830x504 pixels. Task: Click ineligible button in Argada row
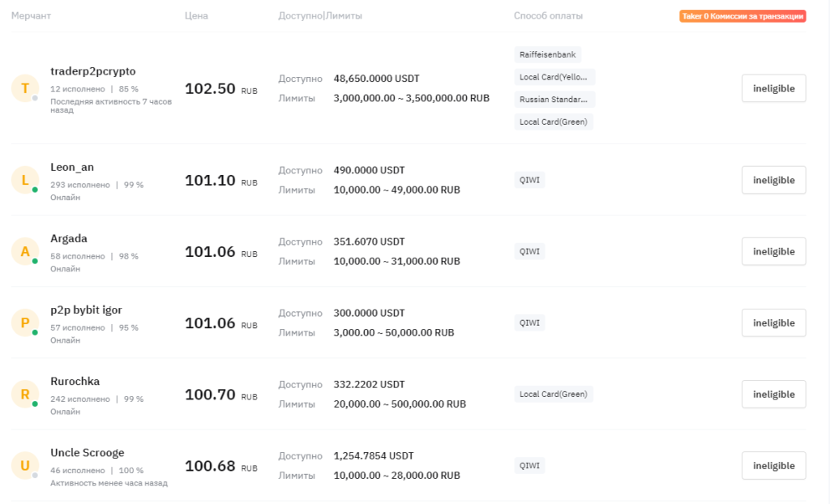(x=773, y=251)
